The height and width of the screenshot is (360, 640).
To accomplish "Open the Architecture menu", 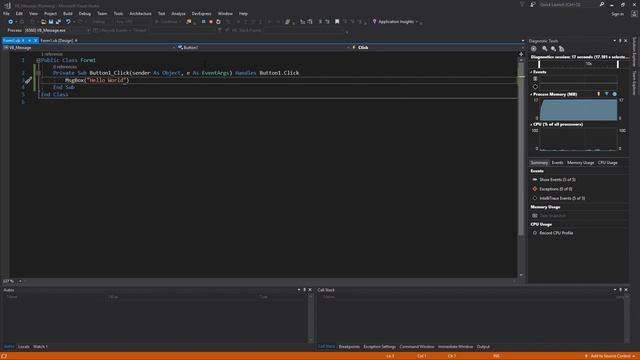I will (140, 13).
